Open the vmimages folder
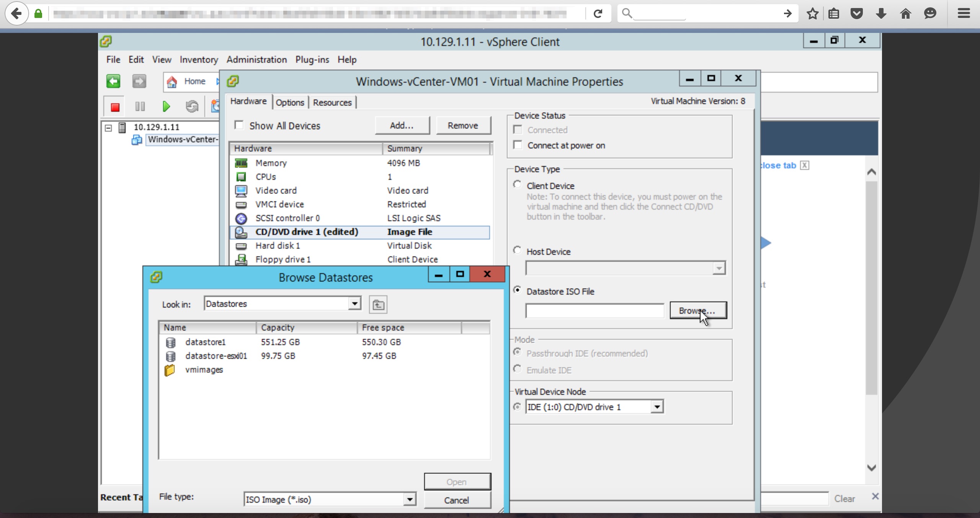 [x=204, y=370]
